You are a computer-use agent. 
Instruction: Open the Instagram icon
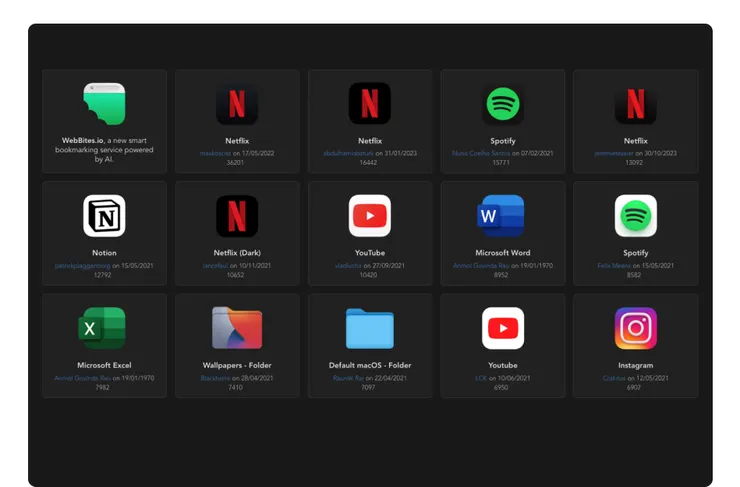click(635, 328)
